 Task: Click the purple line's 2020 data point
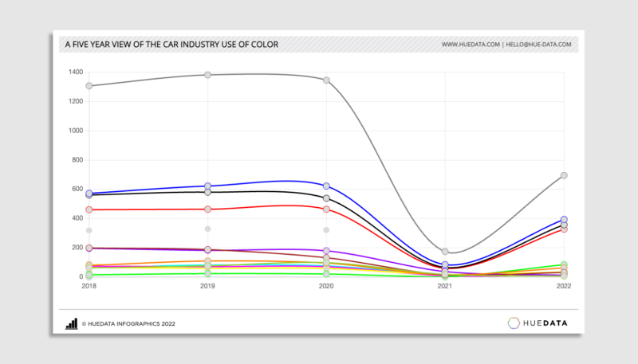(x=326, y=251)
